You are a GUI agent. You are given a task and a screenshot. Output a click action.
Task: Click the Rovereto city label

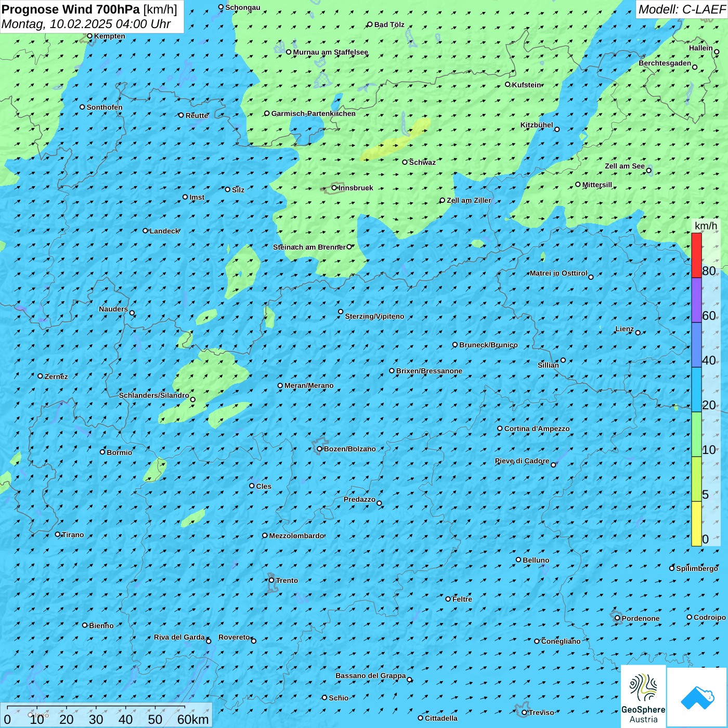tap(234, 637)
